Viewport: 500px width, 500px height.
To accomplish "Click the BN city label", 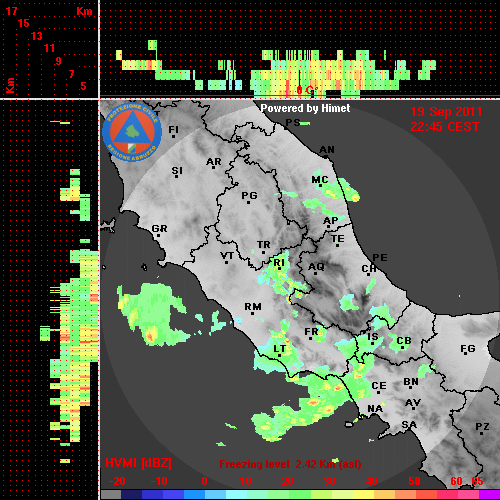I will point(411,382).
